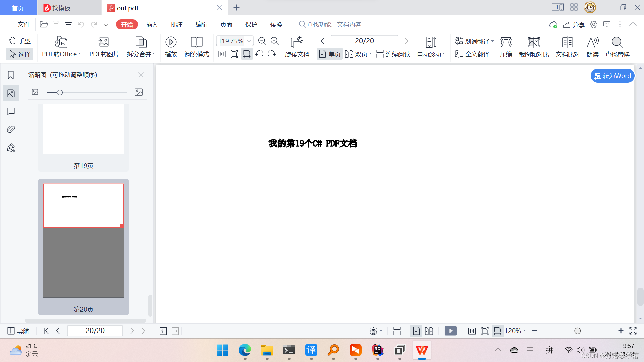Toggle fit width button in ribbon
The image size is (644, 362).
pyautogui.click(x=247, y=54)
